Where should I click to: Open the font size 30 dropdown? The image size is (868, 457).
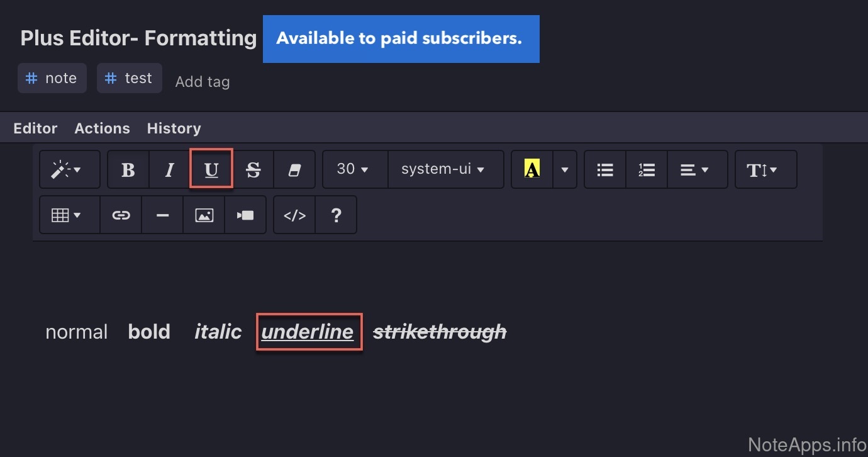tap(355, 169)
